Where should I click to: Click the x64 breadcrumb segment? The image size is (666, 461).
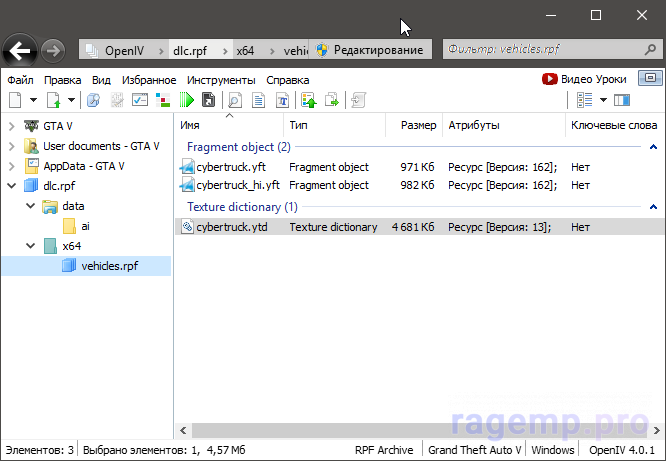[x=245, y=51]
